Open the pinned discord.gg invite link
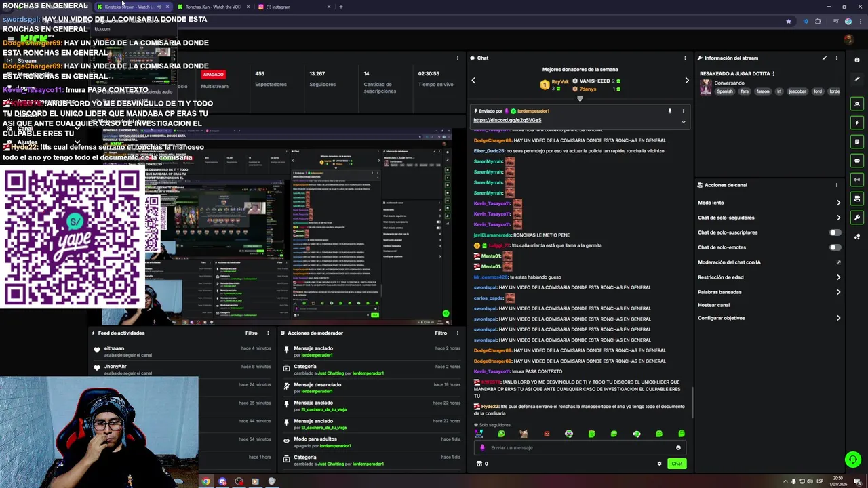868x488 pixels. (507, 120)
